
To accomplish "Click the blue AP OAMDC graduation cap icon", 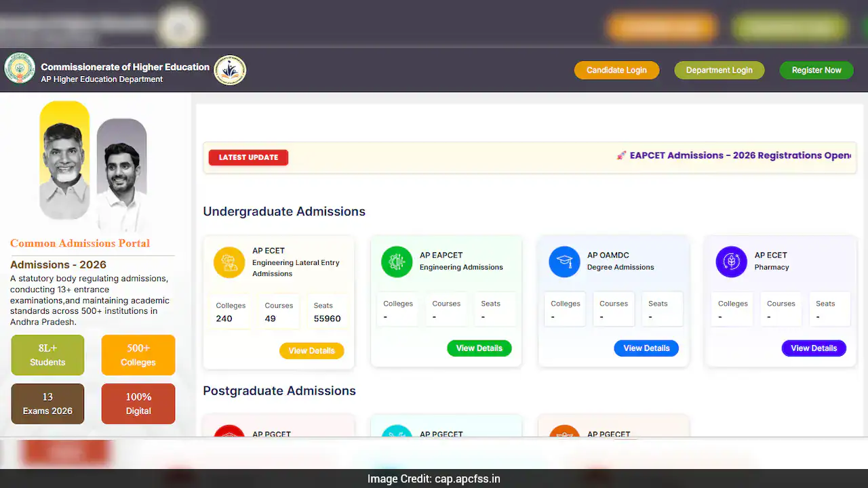I will pos(564,262).
